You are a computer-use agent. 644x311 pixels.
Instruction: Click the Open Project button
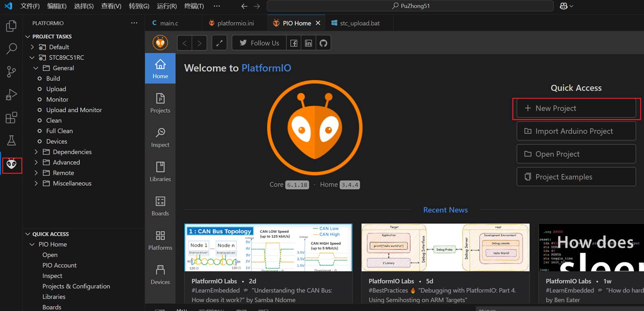coord(576,154)
